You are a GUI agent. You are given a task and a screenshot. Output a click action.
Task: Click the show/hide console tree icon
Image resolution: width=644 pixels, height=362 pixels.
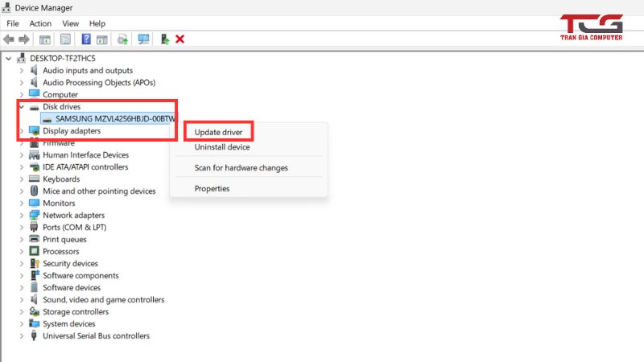(x=45, y=39)
